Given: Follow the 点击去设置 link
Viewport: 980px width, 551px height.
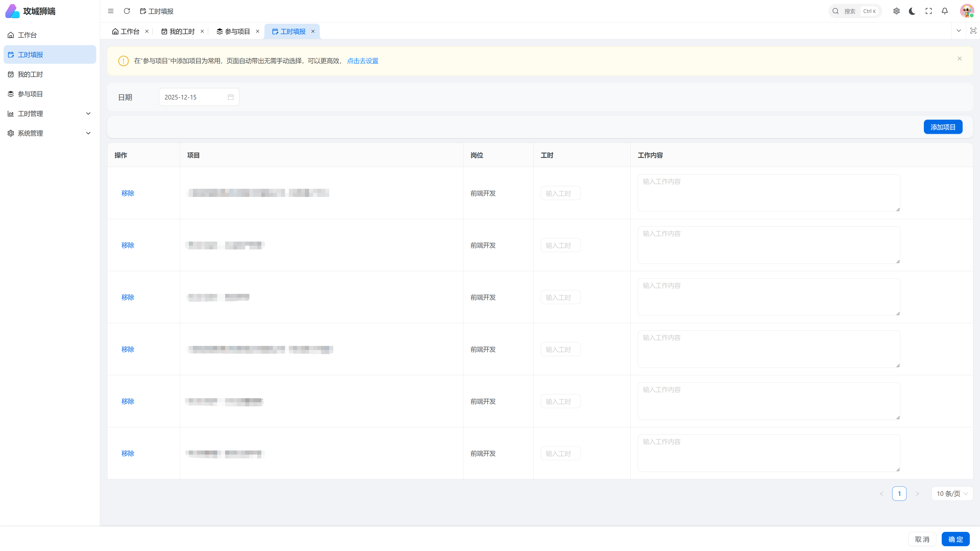Looking at the screenshot, I should tap(363, 61).
